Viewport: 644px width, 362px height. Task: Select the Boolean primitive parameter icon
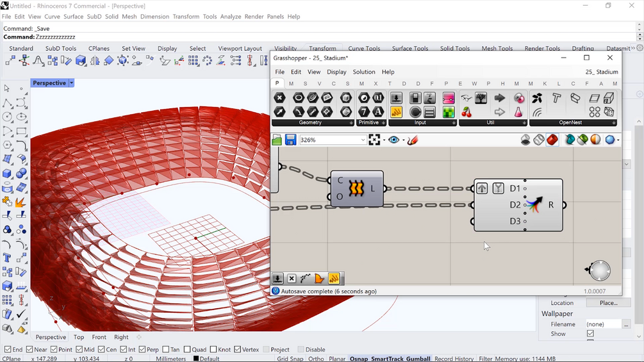tap(364, 97)
